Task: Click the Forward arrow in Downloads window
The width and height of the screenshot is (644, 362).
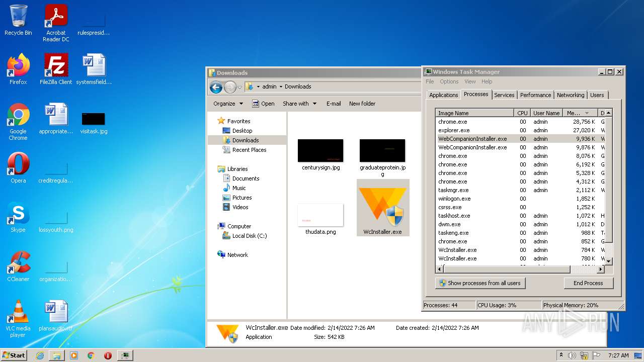Action: [x=230, y=87]
